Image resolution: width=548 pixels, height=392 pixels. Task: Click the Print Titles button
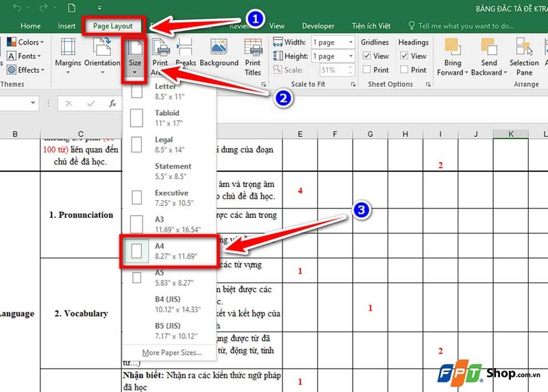[x=253, y=57]
